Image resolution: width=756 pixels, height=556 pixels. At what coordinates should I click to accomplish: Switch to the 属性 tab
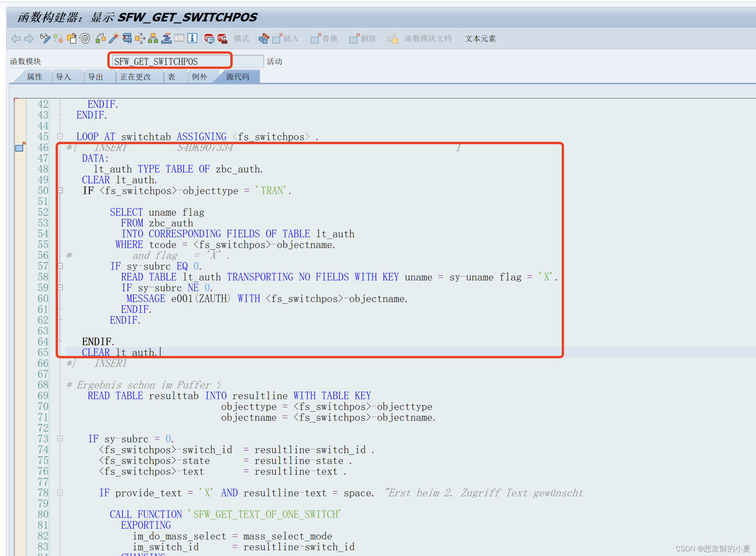(34, 77)
